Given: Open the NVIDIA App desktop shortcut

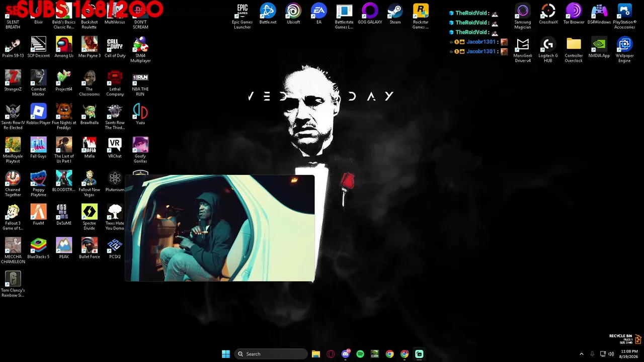Looking at the screenshot, I should [x=599, y=48].
